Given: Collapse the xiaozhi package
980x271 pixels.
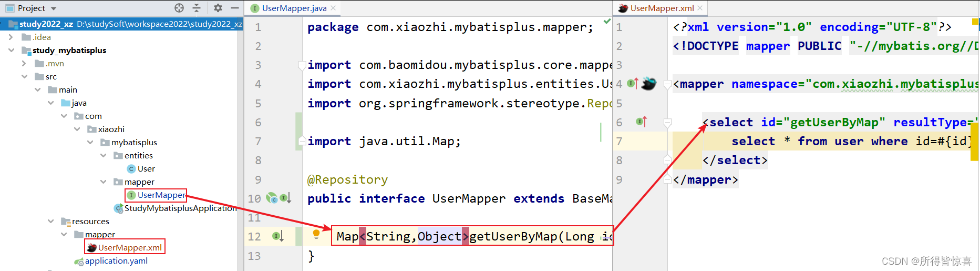Looking at the screenshot, I should [x=77, y=129].
